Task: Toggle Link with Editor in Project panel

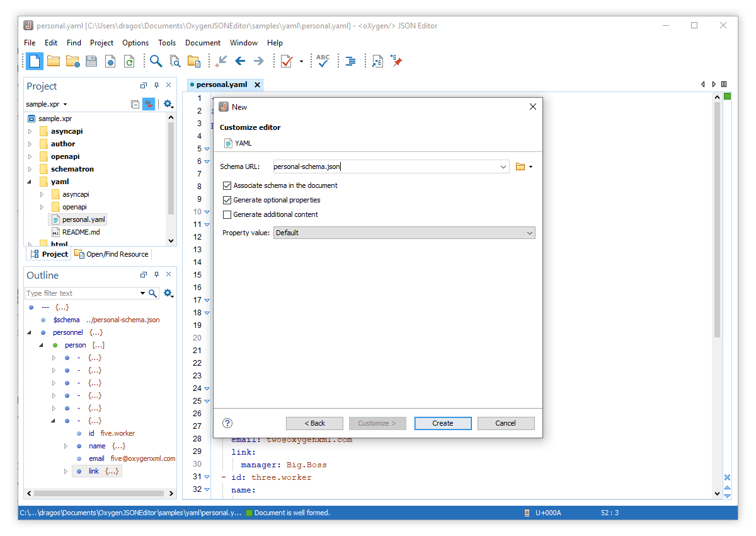Action: click(149, 104)
